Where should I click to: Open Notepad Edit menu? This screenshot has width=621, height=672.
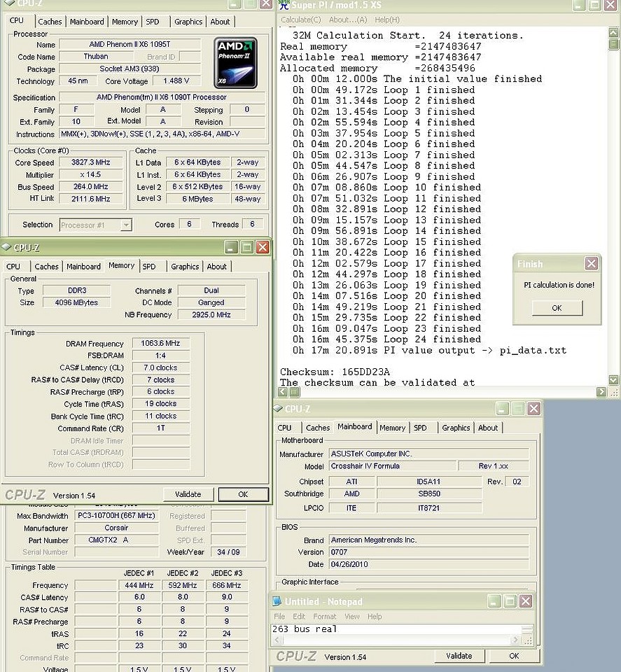(299, 616)
